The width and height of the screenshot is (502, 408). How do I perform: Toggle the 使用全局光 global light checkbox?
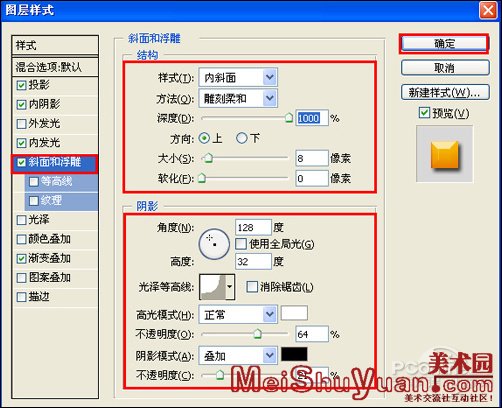(x=241, y=244)
